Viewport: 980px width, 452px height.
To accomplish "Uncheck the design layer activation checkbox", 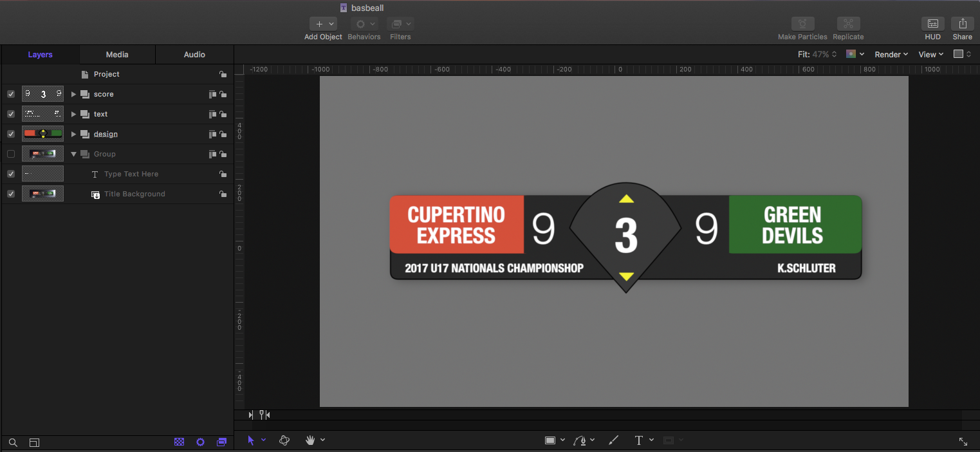I will pyautogui.click(x=10, y=134).
